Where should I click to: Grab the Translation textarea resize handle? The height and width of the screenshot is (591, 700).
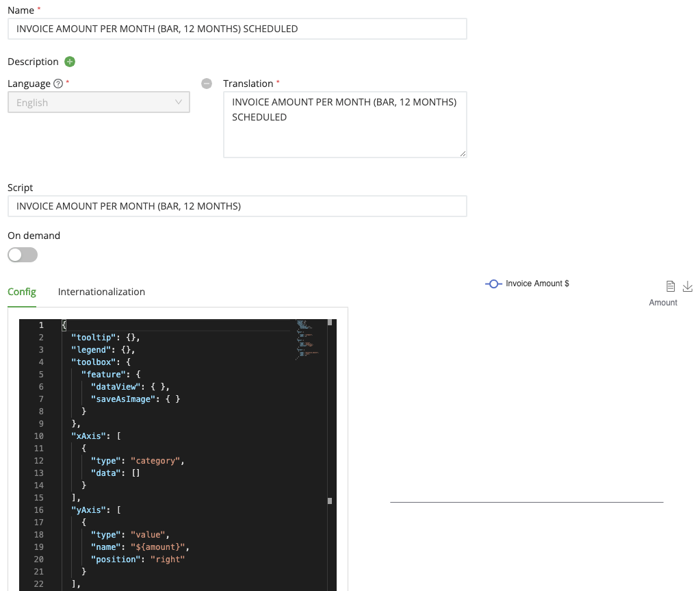click(463, 154)
